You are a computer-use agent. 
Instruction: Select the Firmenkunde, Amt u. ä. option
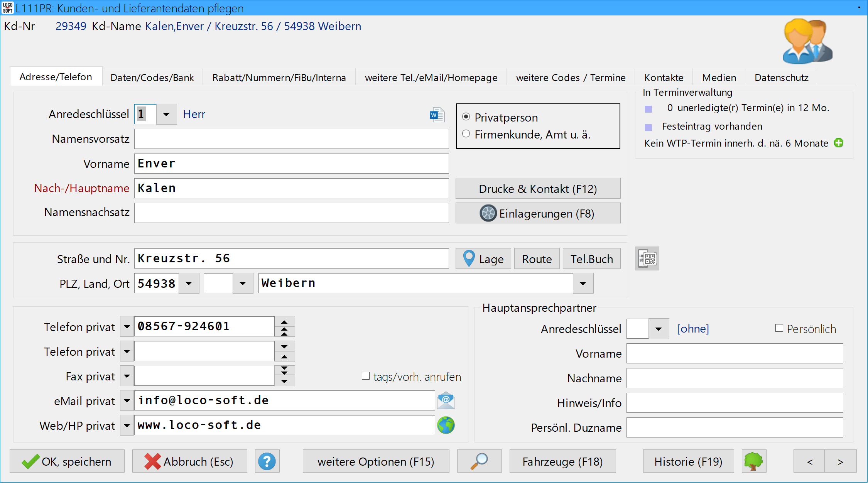click(466, 134)
